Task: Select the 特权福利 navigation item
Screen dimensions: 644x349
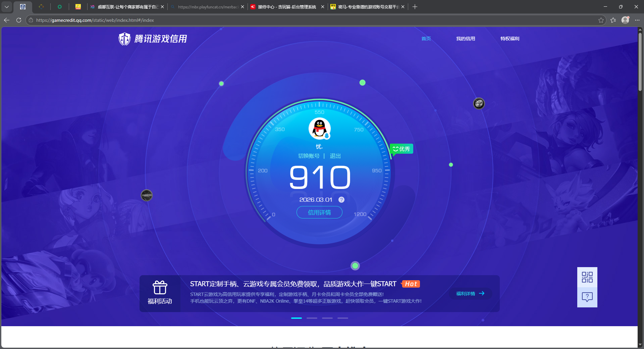Action: tap(509, 39)
